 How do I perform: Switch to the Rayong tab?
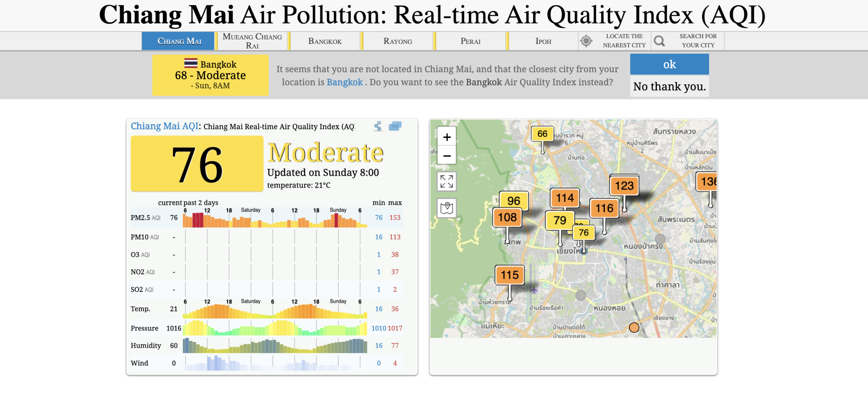398,41
